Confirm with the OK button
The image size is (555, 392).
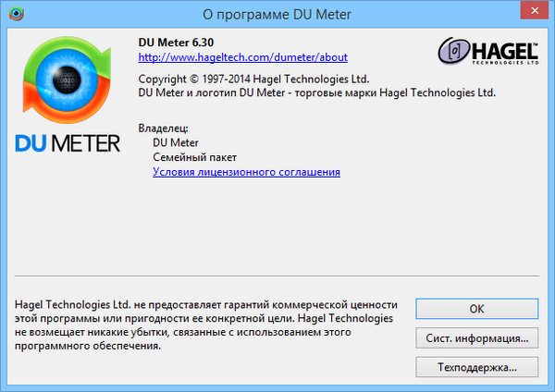[476, 309]
